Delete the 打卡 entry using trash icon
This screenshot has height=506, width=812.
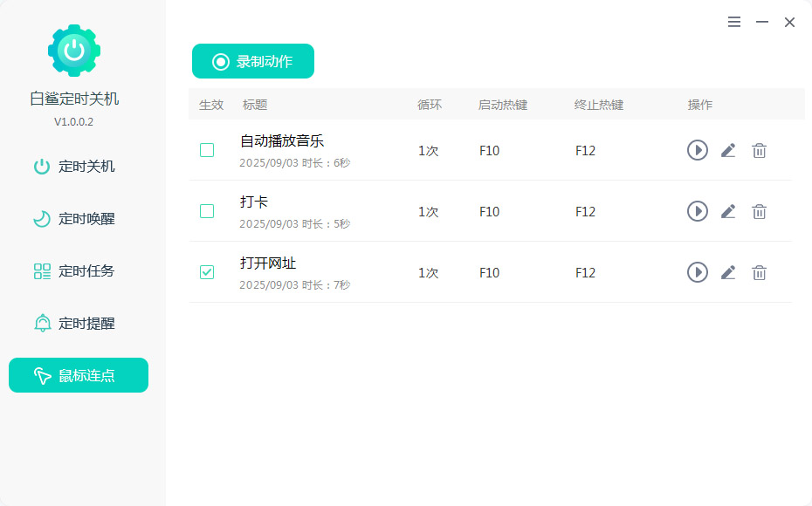point(760,211)
